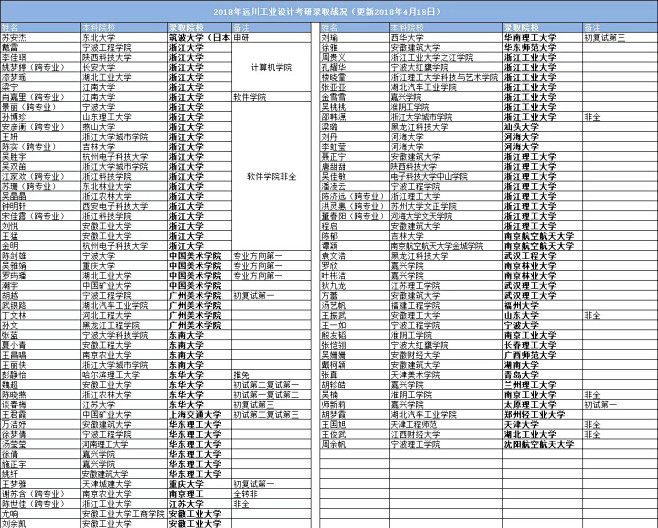
Task: Select the cell 福建工程学院
Action: pyautogui.click(x=446, y=306)
